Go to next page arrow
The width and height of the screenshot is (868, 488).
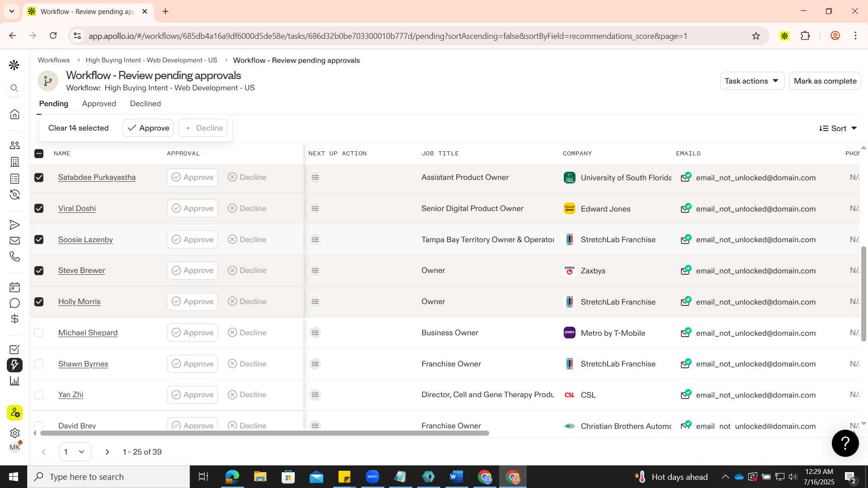pyautogui.click(x=107, y=452)
